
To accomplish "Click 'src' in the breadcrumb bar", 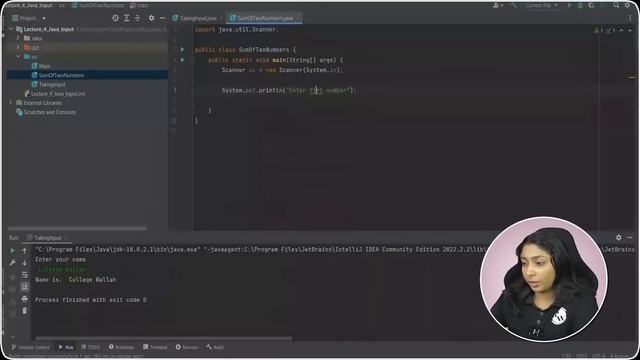I will (x=62, y=6).
